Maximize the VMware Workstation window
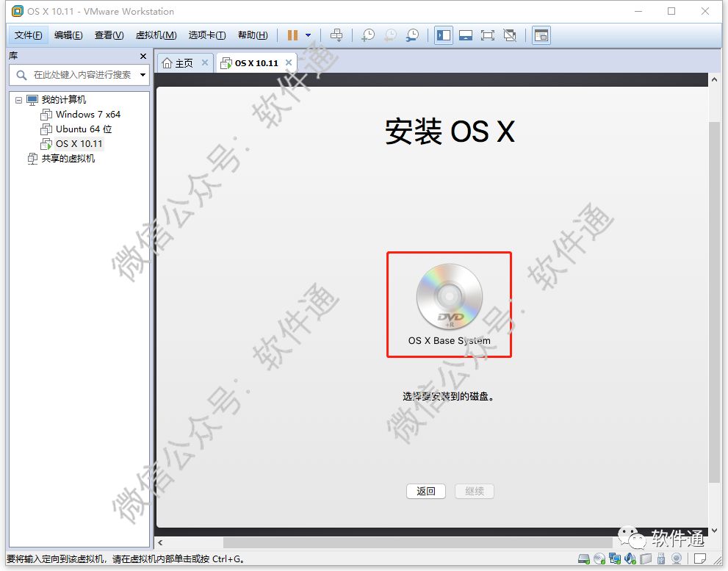 (671, 11)
